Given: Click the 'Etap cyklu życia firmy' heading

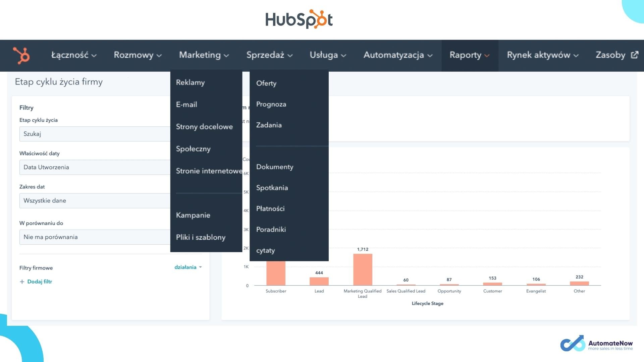Looking at the screenshot, I should 59,82.
